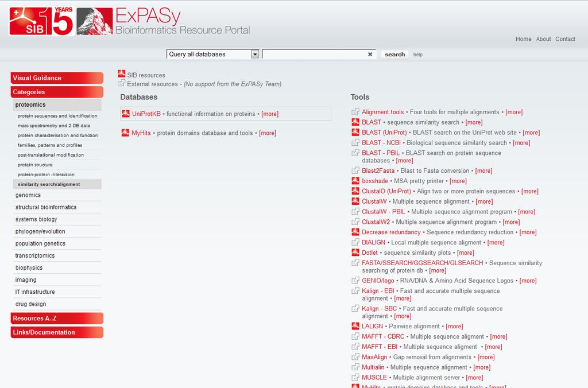Click the SIB icon beside BLAST (UniProt)

[x=355, y=132]
